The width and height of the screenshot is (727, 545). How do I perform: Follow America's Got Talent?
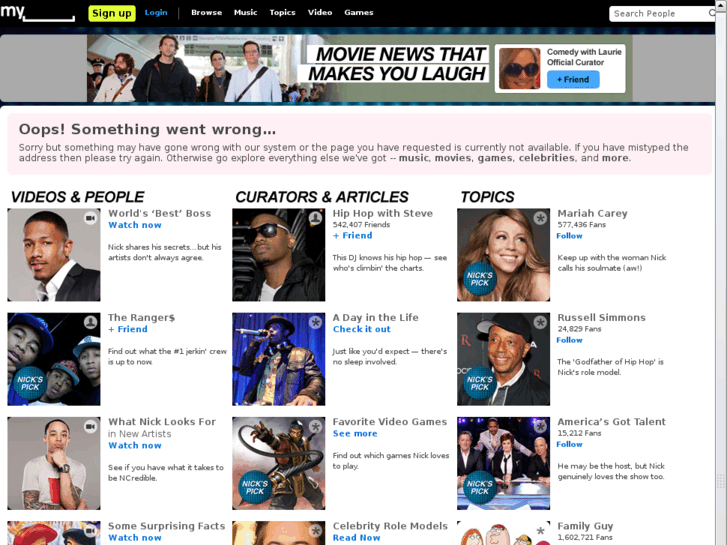tap(569, 444)
